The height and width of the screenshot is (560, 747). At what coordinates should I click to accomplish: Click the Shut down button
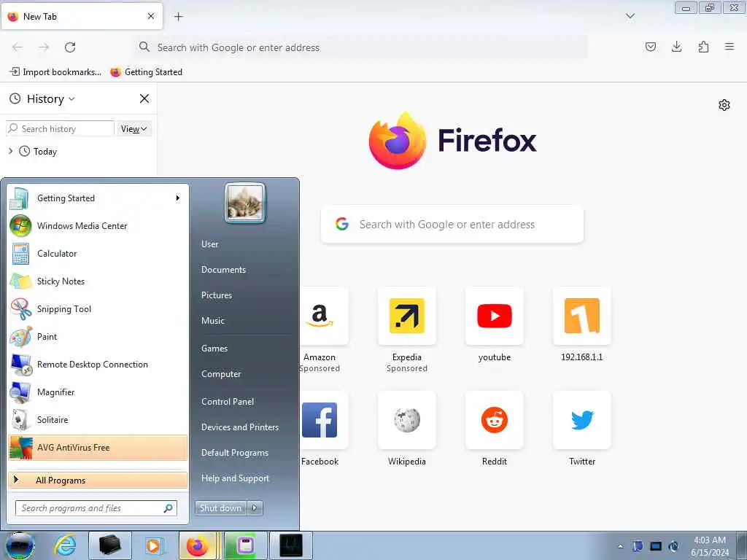[x=220, y=508]
